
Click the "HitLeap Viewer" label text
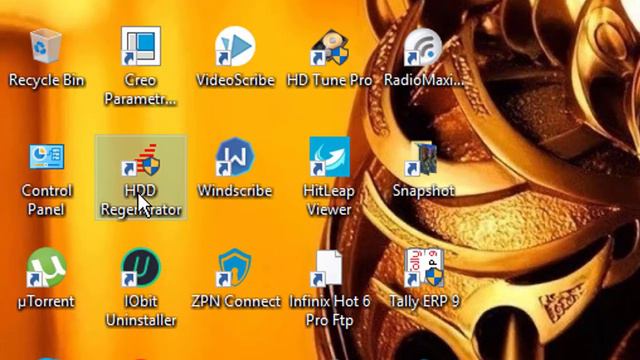pyautogui.click(x=329, y=200)
